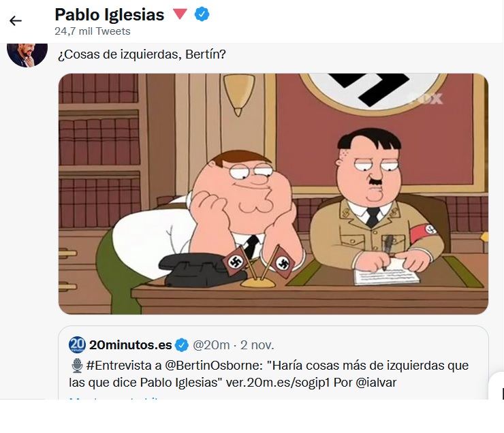Click the back arrow in the header
The height and width of the screenshot is (433, 504).
coord(16,20)
